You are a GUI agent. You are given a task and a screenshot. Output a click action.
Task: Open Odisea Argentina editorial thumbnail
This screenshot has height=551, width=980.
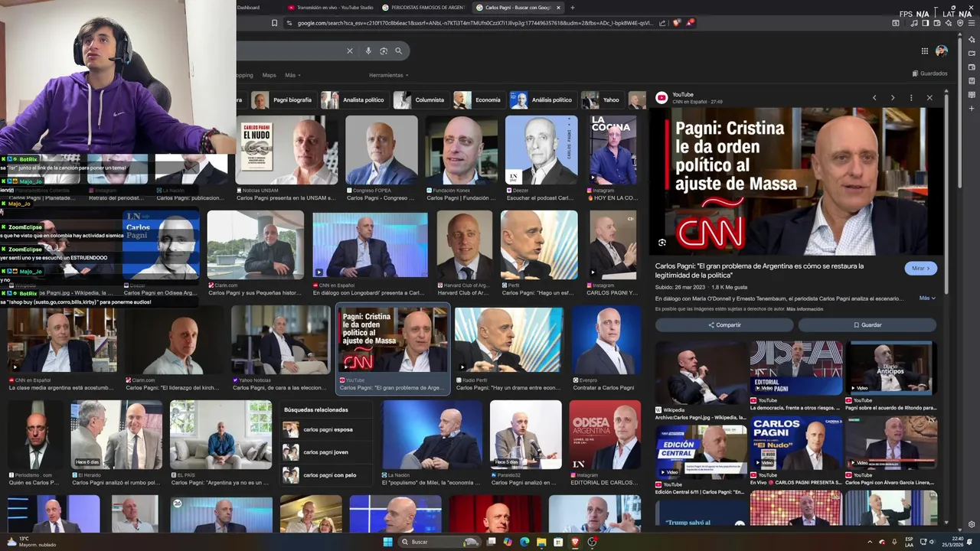pyautogui.click(x=605, y=435)
